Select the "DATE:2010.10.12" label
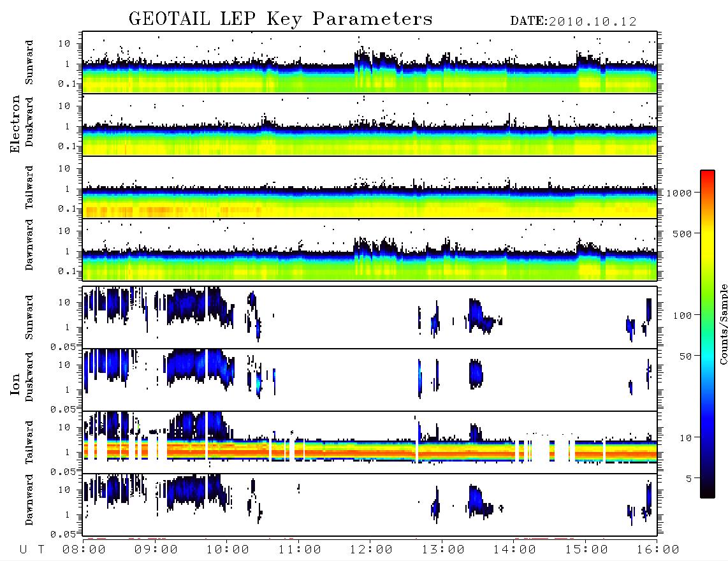728x561 pixels. pos(573,22)
